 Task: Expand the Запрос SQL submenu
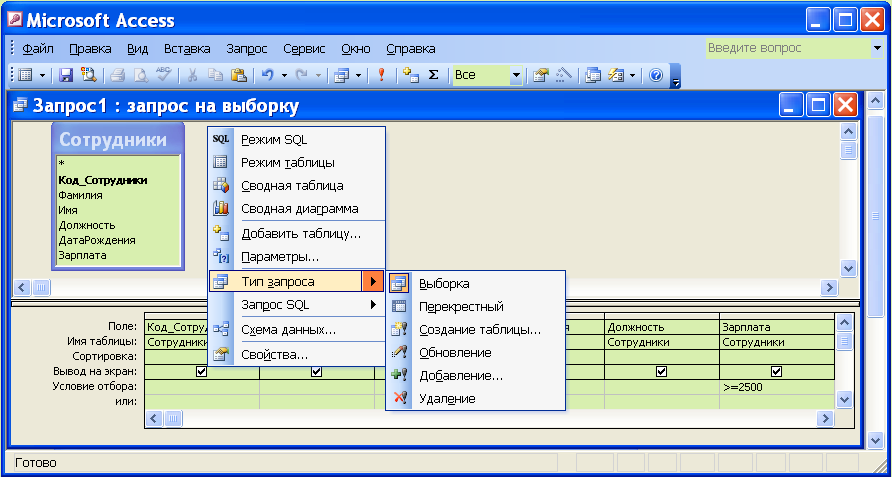[297, 305]
